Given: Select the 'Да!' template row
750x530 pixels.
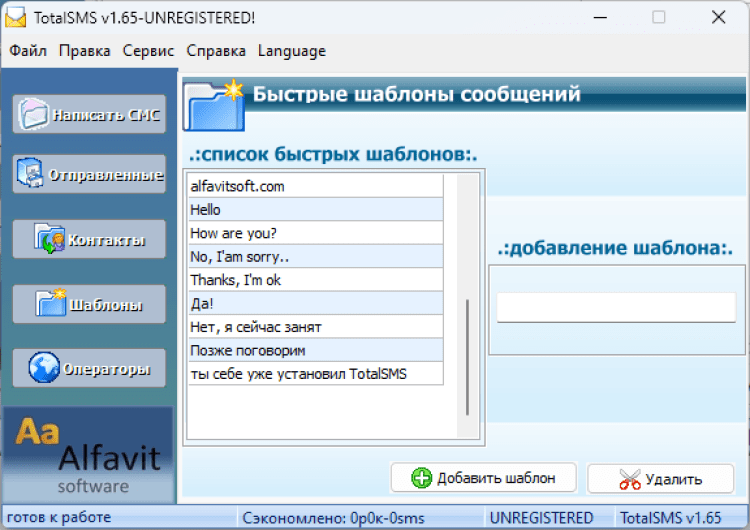Looking at the screenshot, I should (x=316, y=303).
